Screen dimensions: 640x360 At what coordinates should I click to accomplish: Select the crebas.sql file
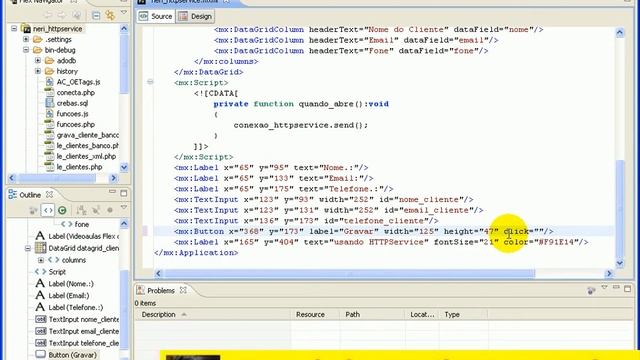72,103
